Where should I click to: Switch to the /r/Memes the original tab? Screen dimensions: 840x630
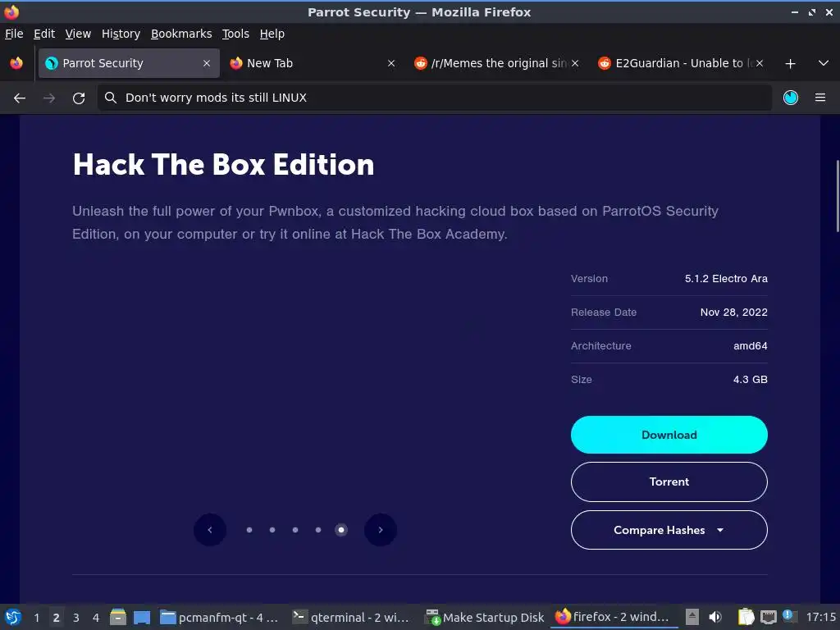click(x=497, y=63)
